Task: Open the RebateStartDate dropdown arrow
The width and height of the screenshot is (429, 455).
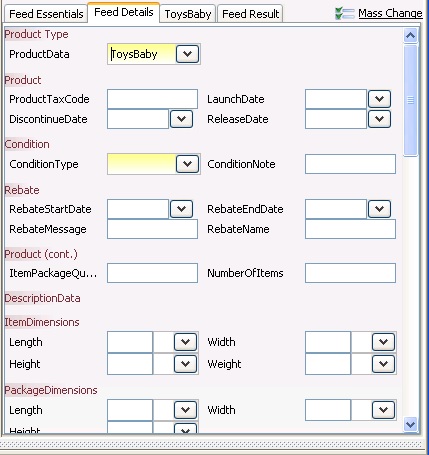Action: point(181,209)
